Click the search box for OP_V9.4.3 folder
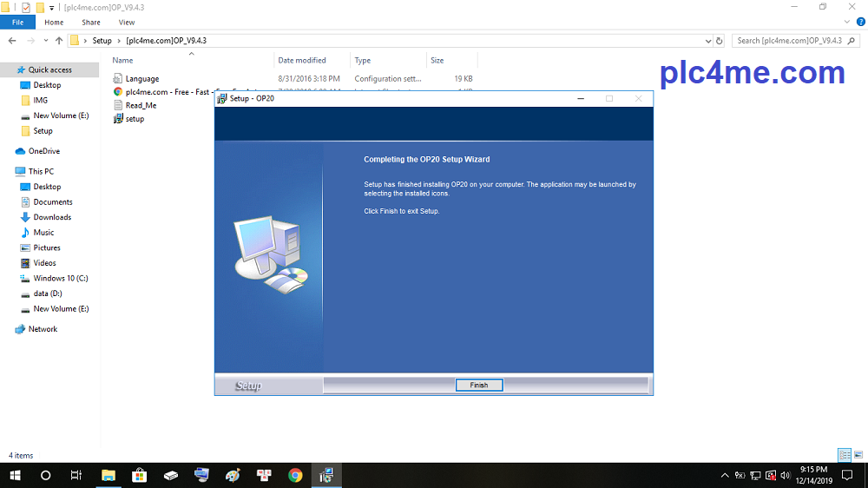This screenshot has width=868, height=488. click(788, 41)
